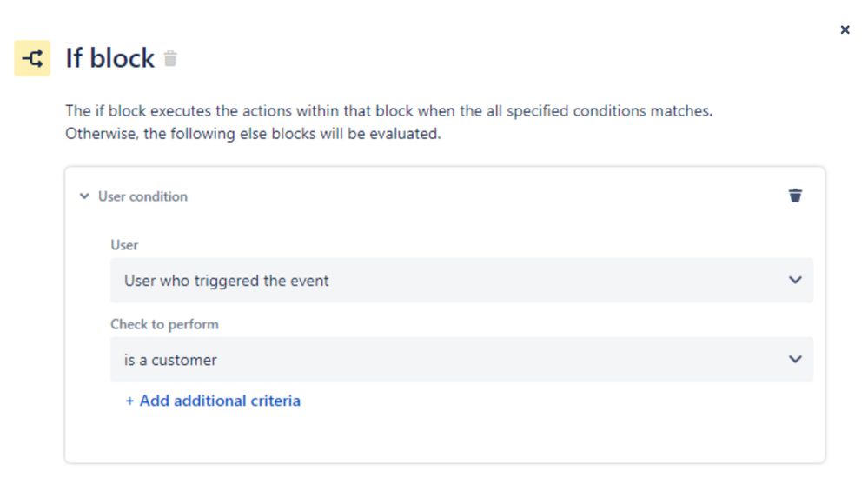Open the Check to perform dropdown arrow

(795, 359)
